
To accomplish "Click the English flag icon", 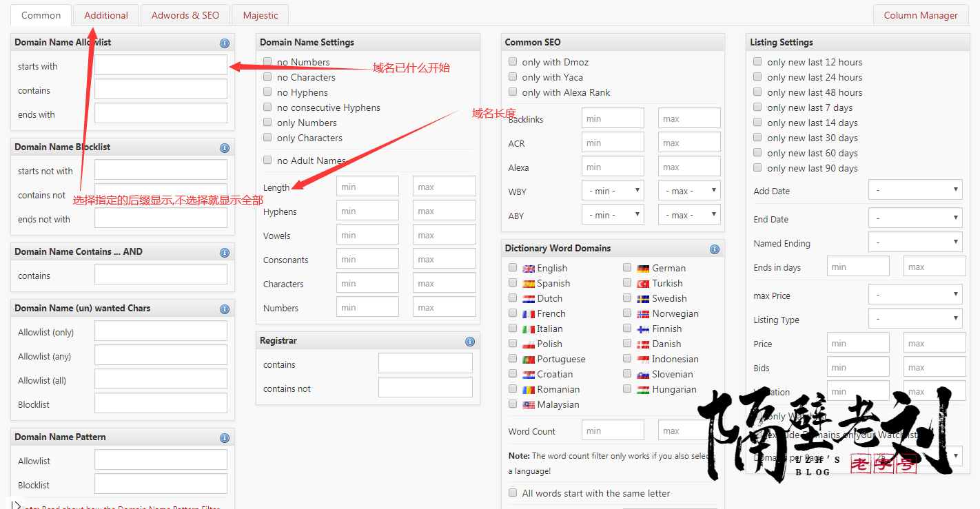I will pos(529,269).
